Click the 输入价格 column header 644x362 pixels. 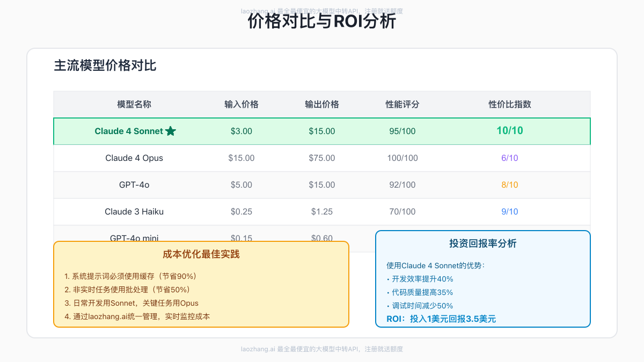[241, 105]
